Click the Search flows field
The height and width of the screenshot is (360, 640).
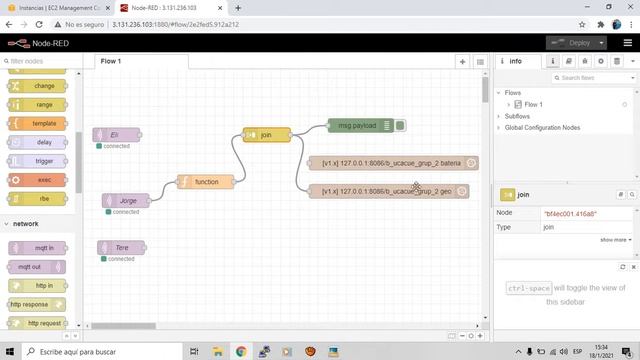pyautogui.click(x=590, y=78)
